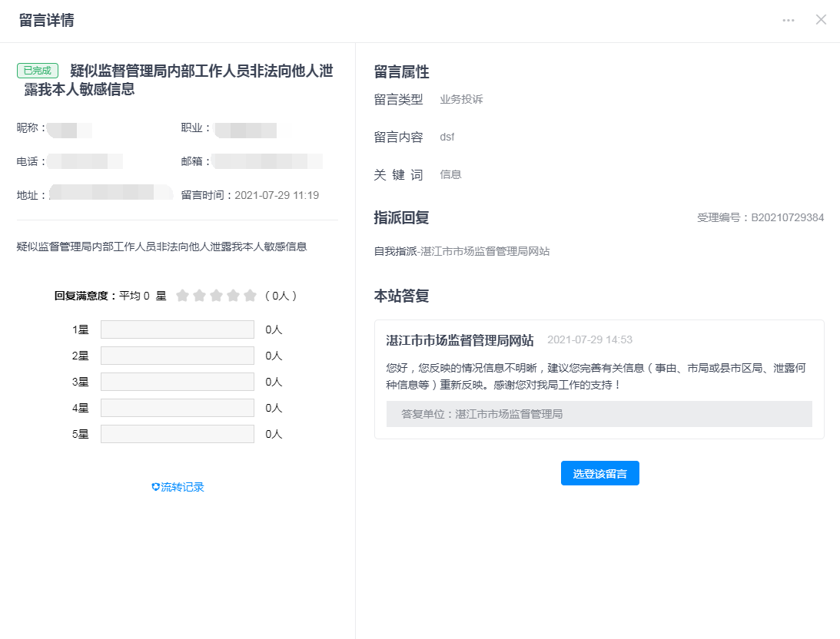Open the 流转记录 link
This screenshot has height=639, width=840.
182,487
